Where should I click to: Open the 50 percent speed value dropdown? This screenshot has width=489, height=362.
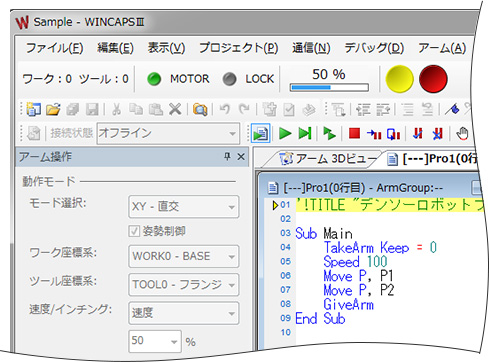coord(155,341)
